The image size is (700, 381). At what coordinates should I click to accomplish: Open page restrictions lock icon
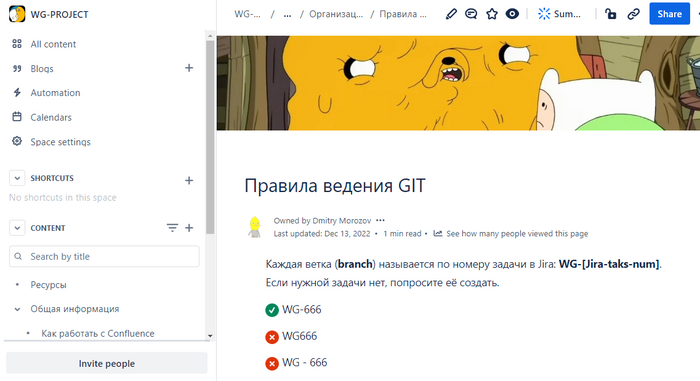tap(611, 14)
